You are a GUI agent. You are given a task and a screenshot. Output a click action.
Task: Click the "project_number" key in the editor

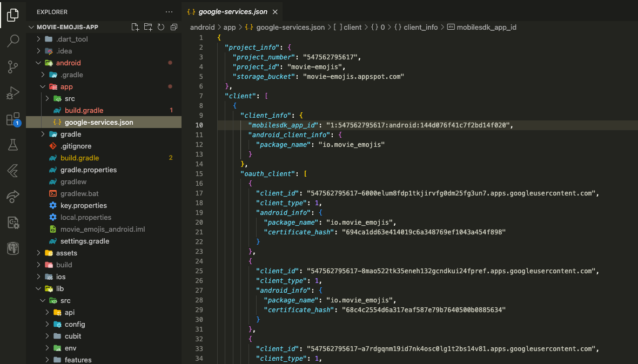coord(264,57)
